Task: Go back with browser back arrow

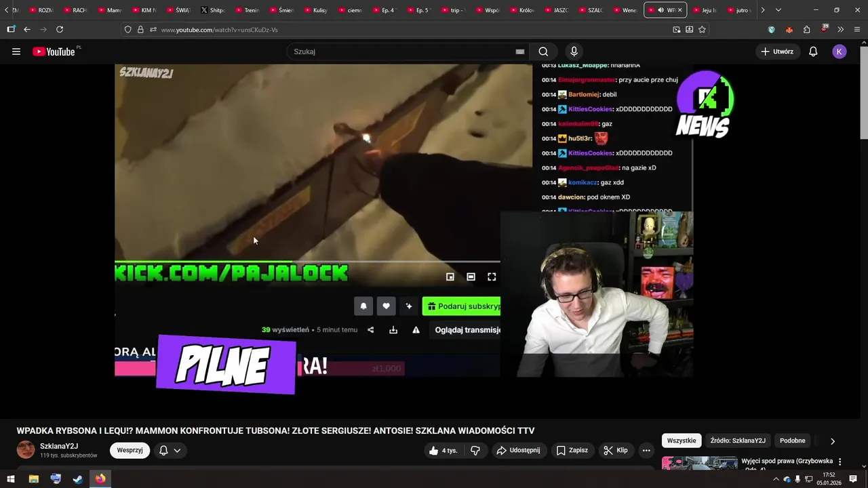Action: point(27,30)
